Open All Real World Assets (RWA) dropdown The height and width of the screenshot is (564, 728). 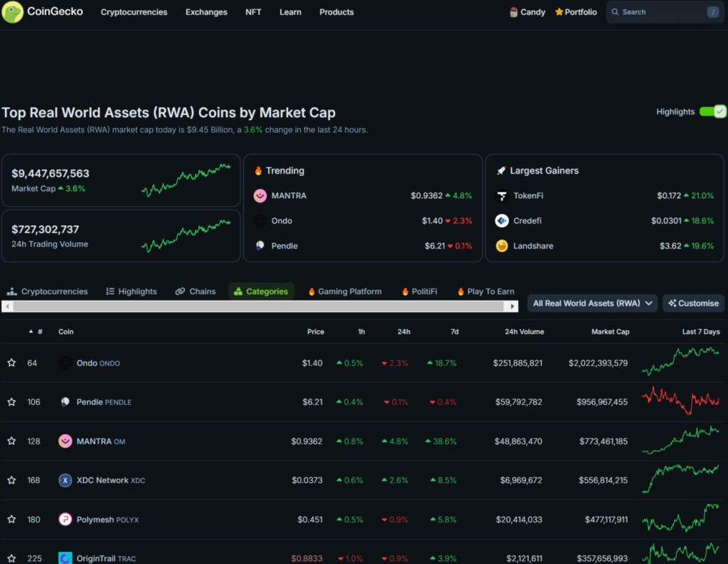592,303
